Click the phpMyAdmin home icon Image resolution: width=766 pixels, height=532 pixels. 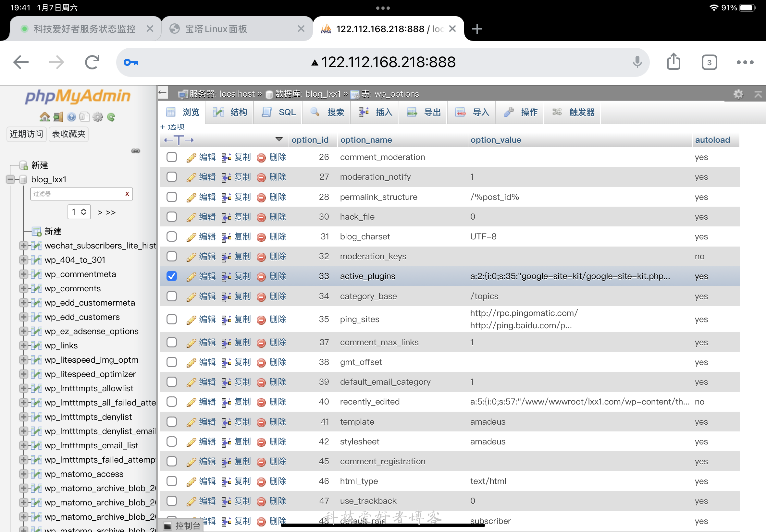[45, 117]
